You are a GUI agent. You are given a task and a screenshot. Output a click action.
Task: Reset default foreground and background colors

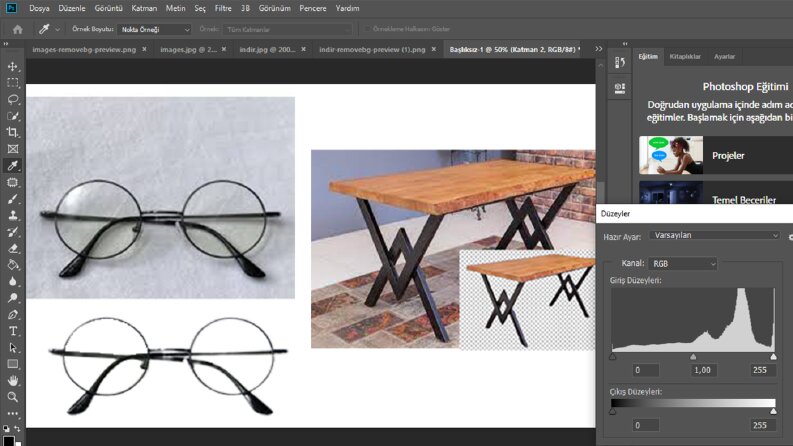pos(6,428)
